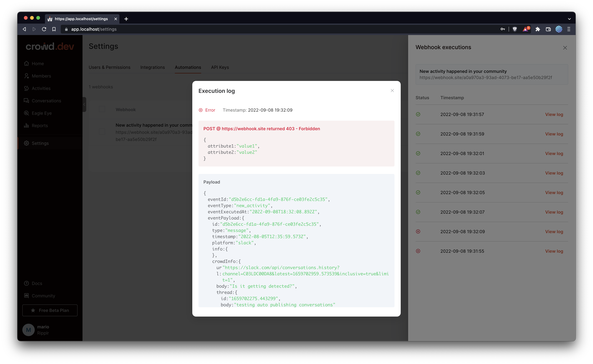593x364 pixels.
Task: Switch to the API Keys tab
Action: 220,67
